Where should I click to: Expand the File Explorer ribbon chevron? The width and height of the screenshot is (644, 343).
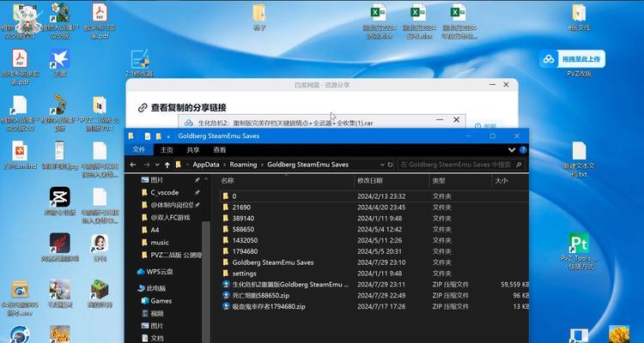[512, 150]
